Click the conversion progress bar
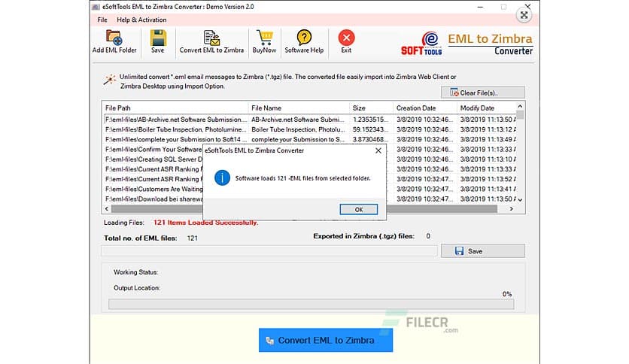 click(x=311, y=305)
